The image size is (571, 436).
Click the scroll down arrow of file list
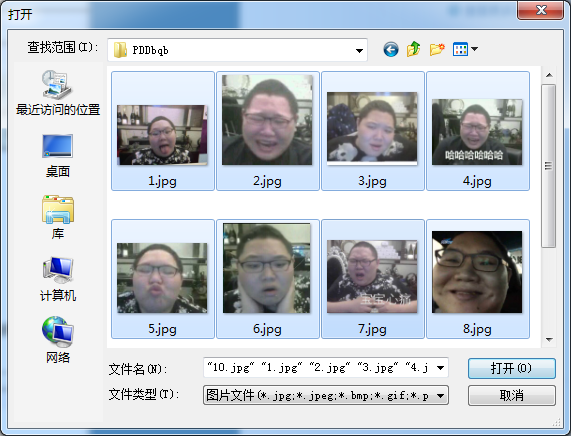point(550,339)
